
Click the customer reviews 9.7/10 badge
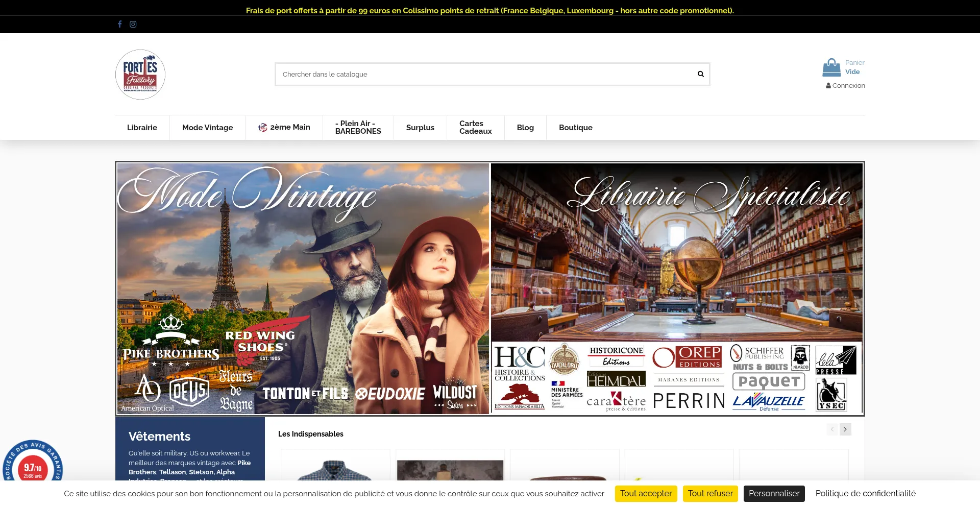tap(33, 467)
